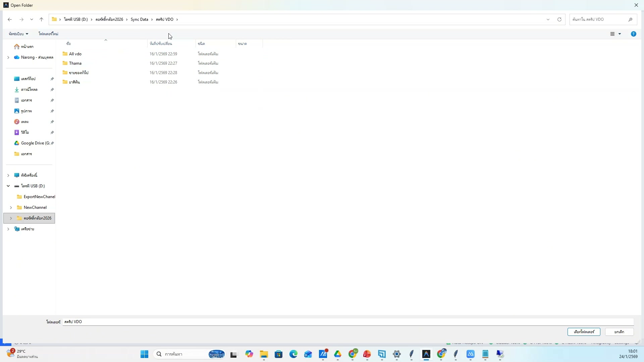Image resolution: width=644 pixels, height=362 pixels.
Task: Click inside the folder name input field
Action: point(235,322)
